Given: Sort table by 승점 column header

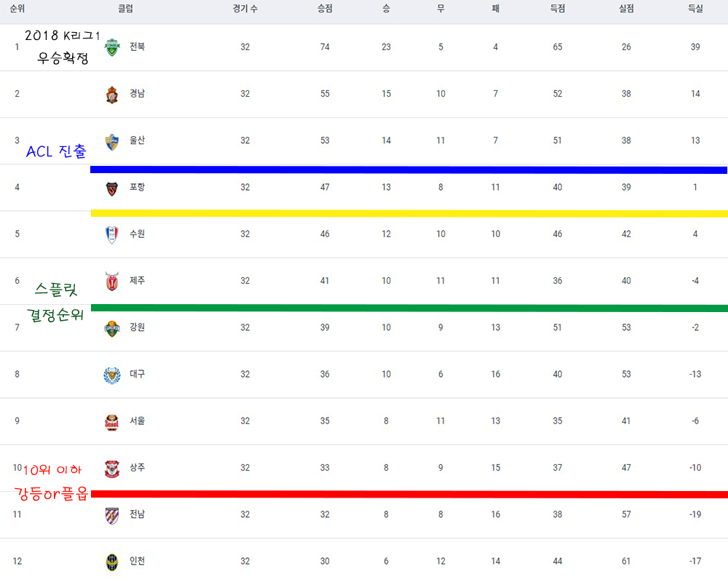Looking at the screenshot, I should tap(325, 9).
